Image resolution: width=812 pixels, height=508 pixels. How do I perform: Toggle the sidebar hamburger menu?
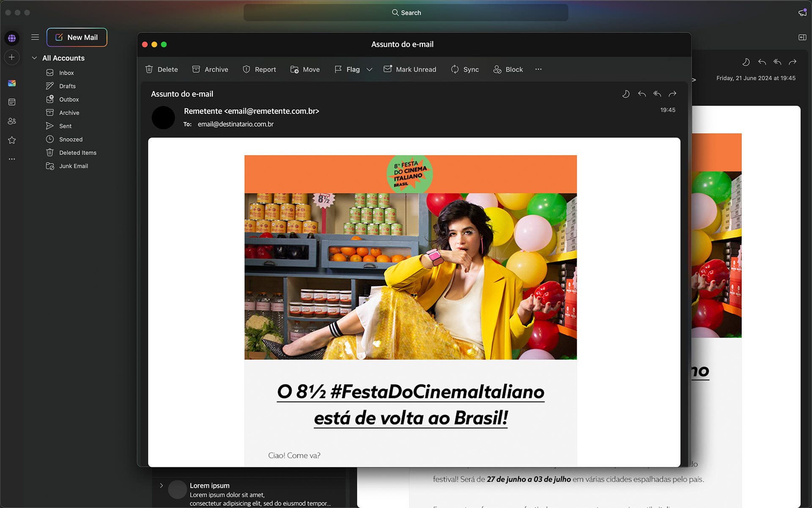[35, 37]
